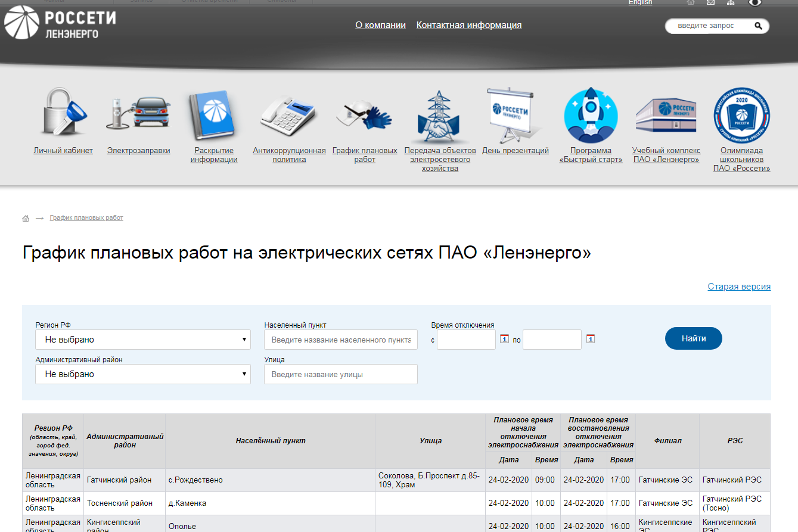Click the Найти search button
The width and height of the screenshot is (798, 532).
694,338
